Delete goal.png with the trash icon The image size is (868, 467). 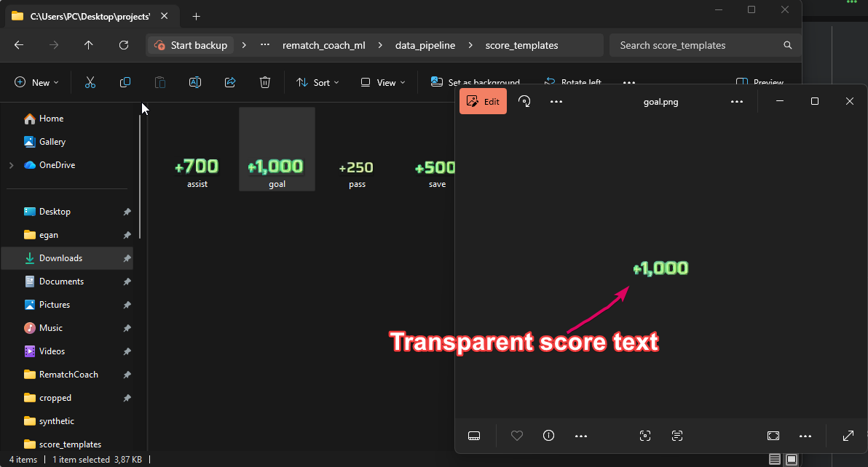point(265,82)
